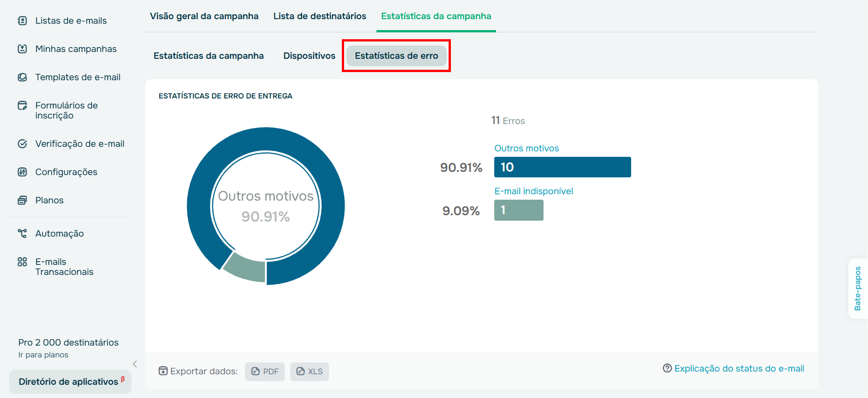Select Planos in the sidebar
Image resolution: width=868 pixels, height=398 pixels.
point(50,200)
